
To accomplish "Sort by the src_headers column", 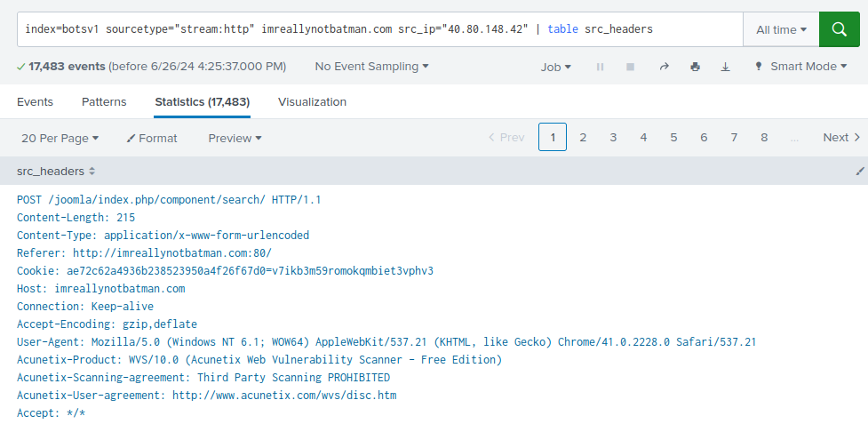I will 56,172.
